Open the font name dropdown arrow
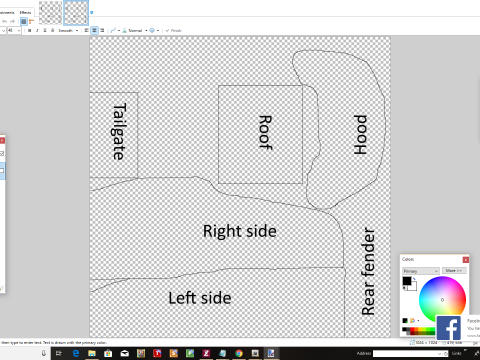Image resolution: width=480 pixels, height=360 pixels. 3,30
